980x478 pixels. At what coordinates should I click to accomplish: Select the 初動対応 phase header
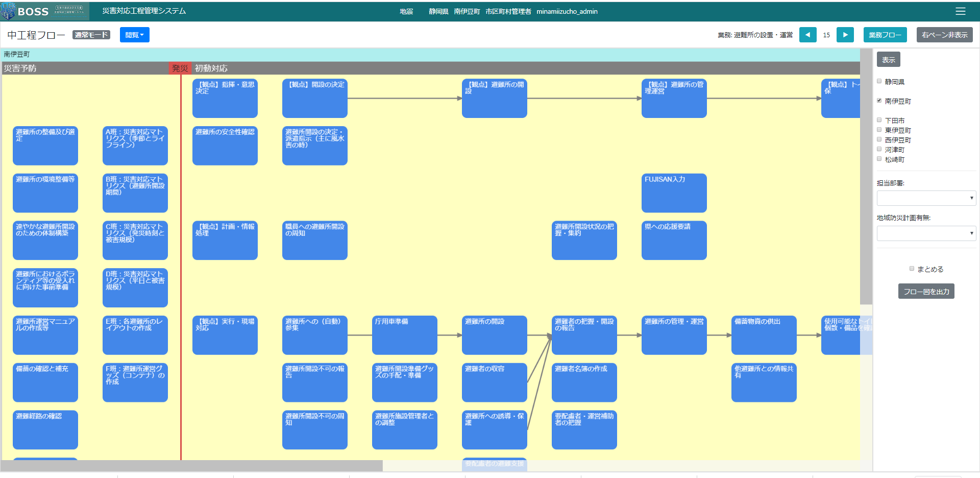tap(211, 68)
